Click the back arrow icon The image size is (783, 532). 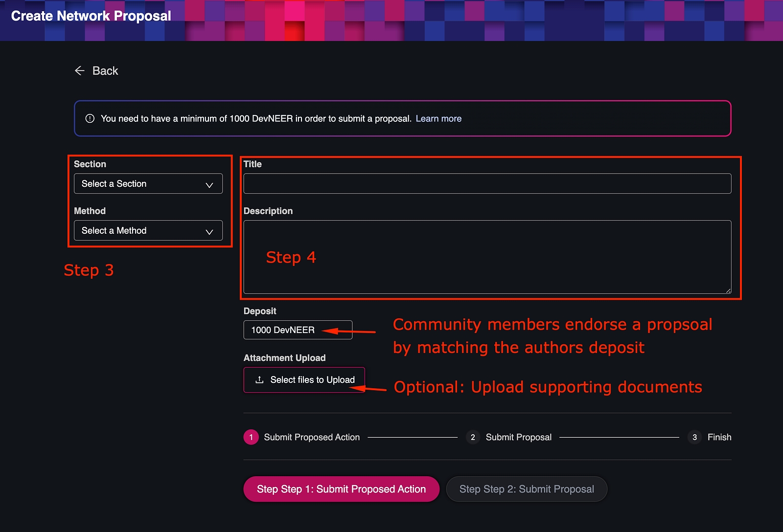click(80, 71)
